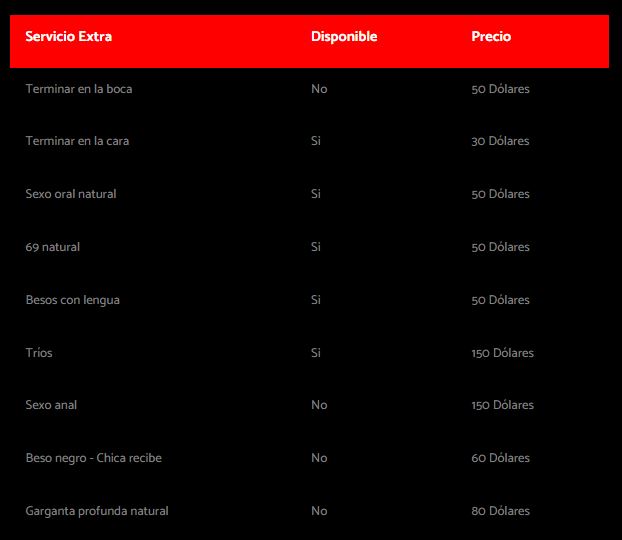Select the 50 Dólares price in first row
This screenshot has height=540, width=622.
tap(501, 89)
